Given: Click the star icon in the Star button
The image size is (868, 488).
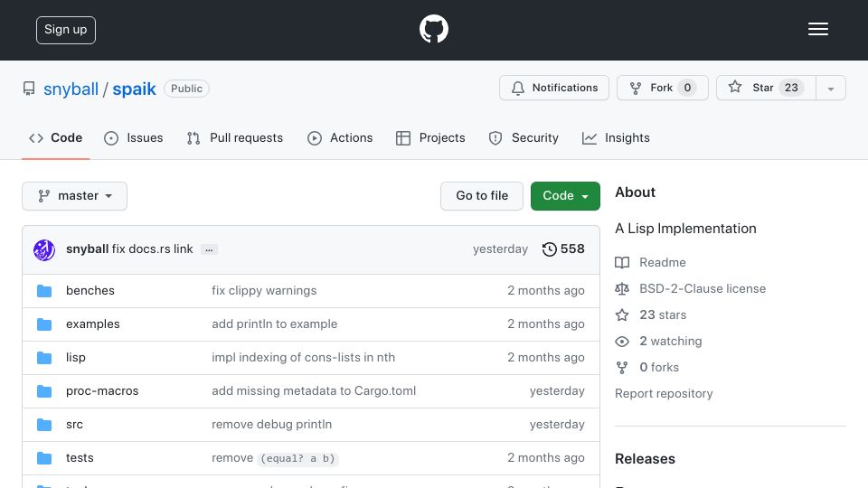Looking at the screenshot, I should click(x=734, y=87).
